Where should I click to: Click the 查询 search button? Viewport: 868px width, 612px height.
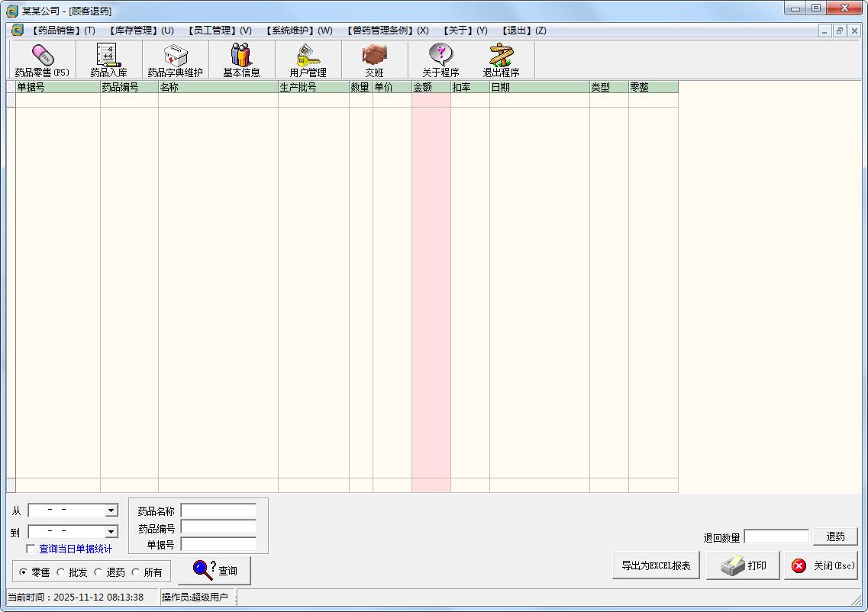(x=215, y=570)
